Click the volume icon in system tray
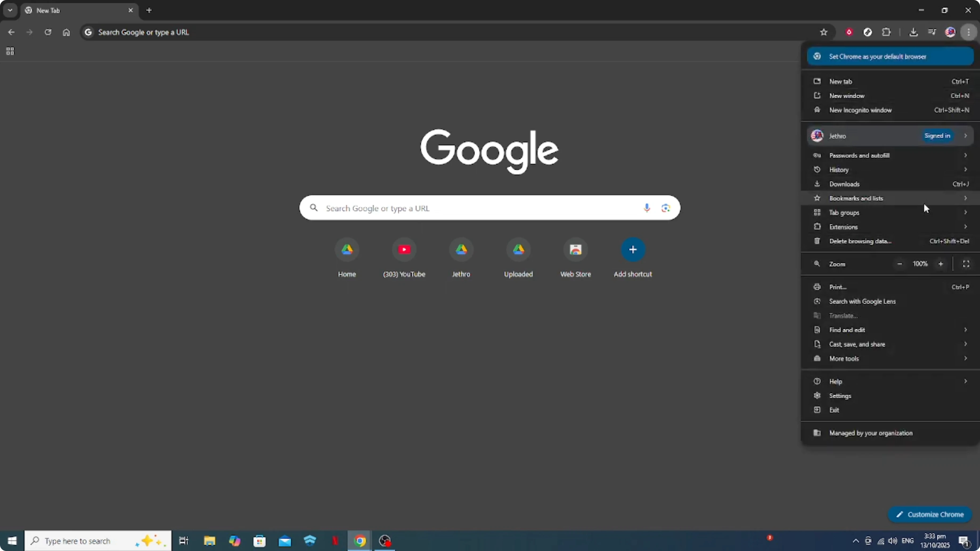 (x=893, y=541)
